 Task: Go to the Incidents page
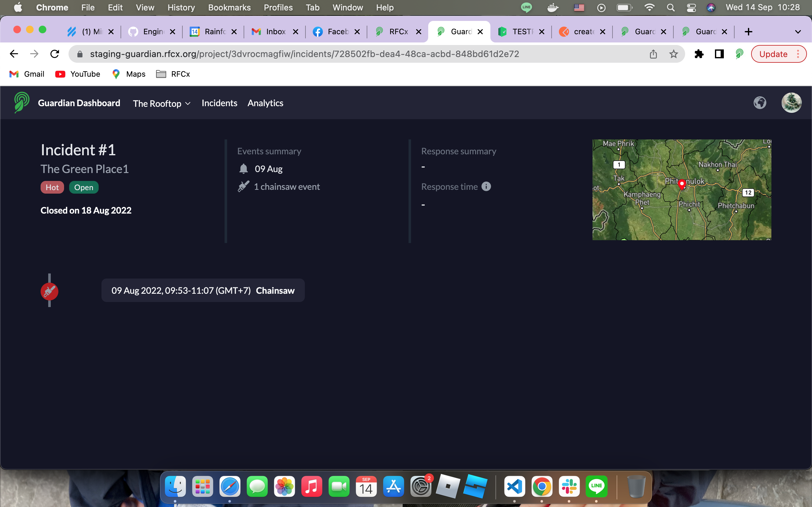219,103
